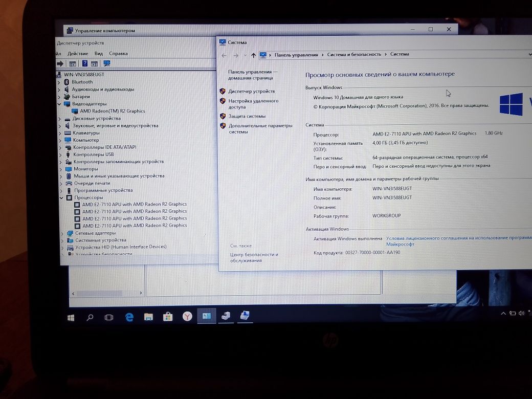Open Диспетчер устройств link in Система sidebar

(251, 91)
